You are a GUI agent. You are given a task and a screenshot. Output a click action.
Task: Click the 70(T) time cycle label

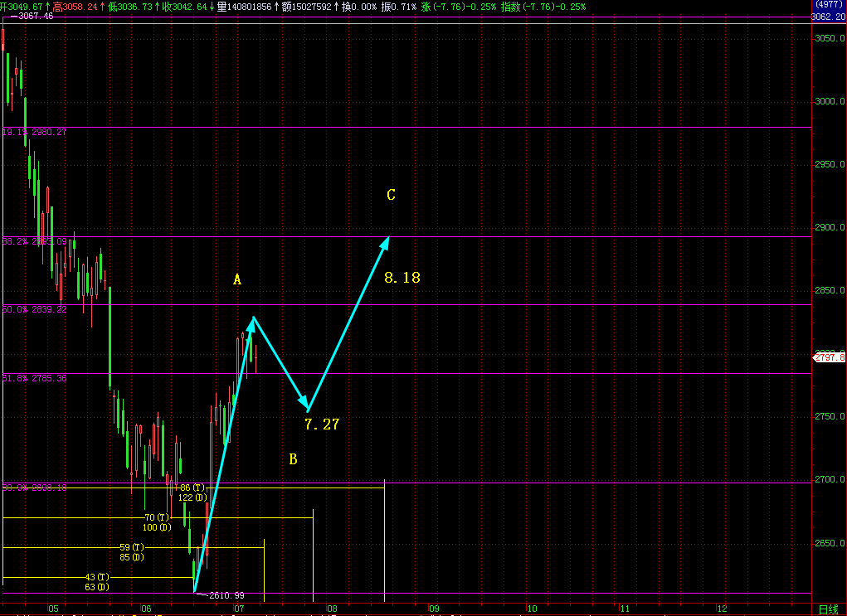(156, 518)
